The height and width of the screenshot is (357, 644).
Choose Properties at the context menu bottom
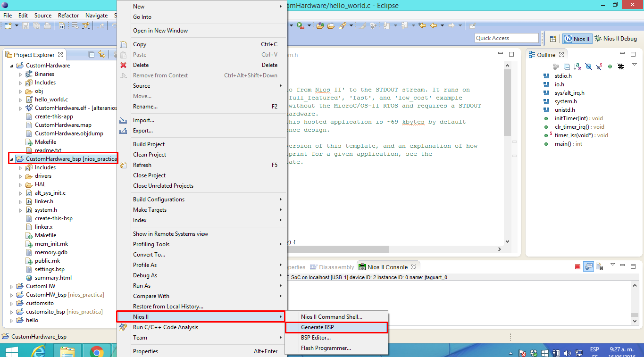pyautogui.click(x=201, y=351)
